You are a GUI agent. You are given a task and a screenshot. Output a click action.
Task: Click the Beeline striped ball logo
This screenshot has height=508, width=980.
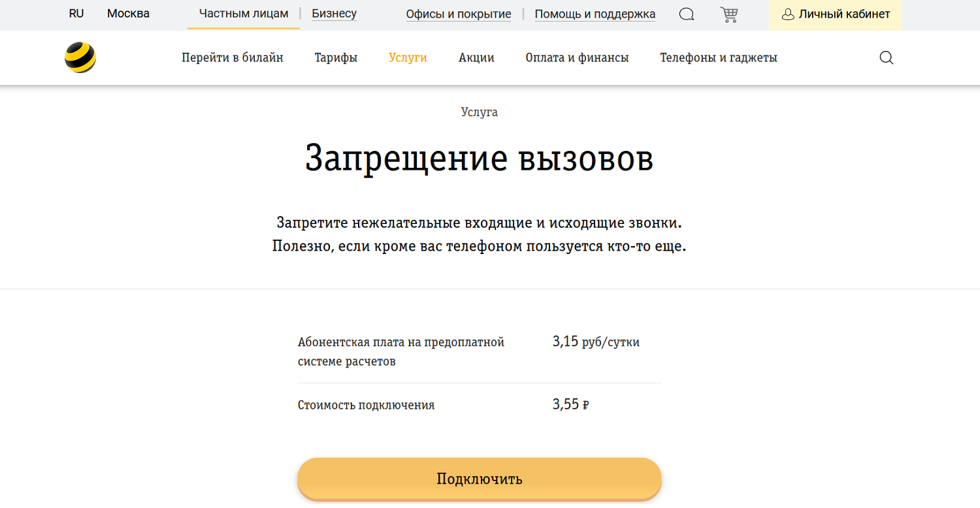point(80,57)
